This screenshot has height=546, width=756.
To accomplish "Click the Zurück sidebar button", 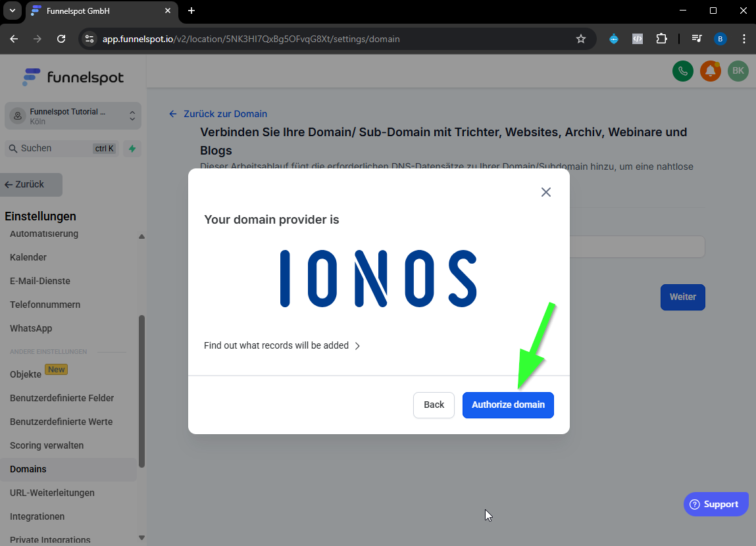I will 32,185.
